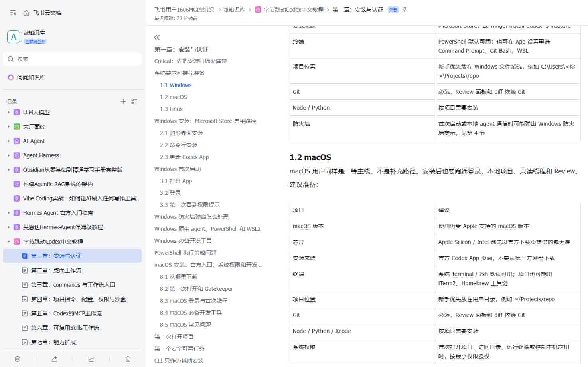Expand the Obsidian从零基础 tree node
Viewport: 588px width, 367px height.
pyautogui.click(x=9, y=170)
